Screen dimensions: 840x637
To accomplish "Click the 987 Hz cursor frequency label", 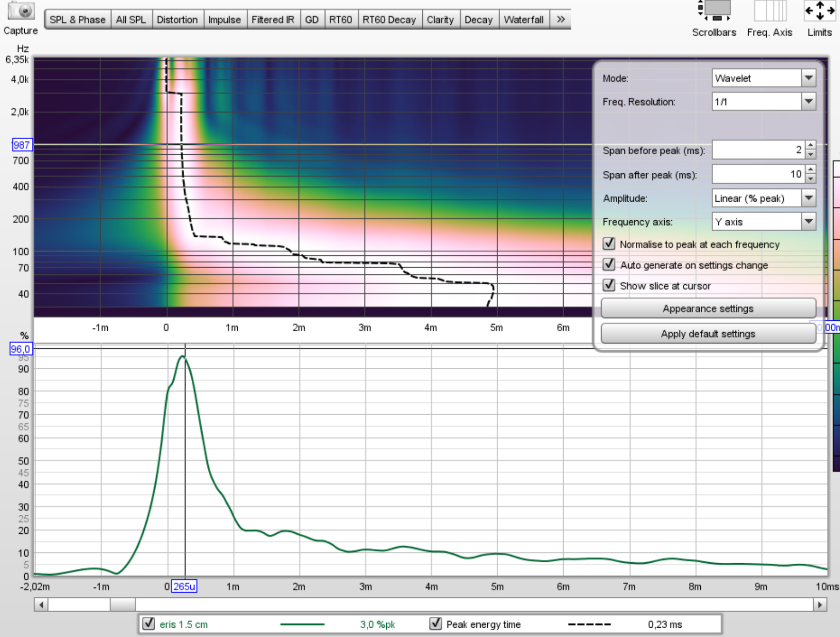I will click(22, 145).
